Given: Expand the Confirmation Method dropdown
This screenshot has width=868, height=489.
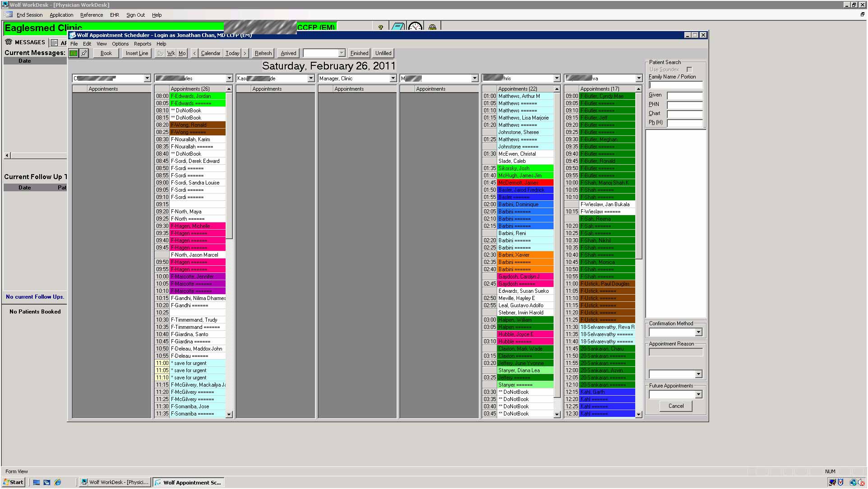Looking at the screenshot, I should tap(698, 332).
